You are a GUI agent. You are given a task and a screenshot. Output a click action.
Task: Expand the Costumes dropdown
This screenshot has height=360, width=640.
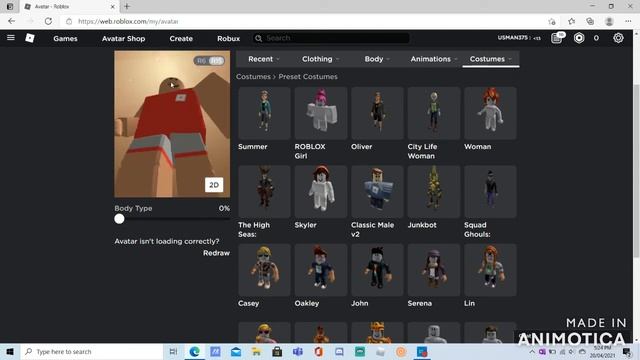[491, 59]
